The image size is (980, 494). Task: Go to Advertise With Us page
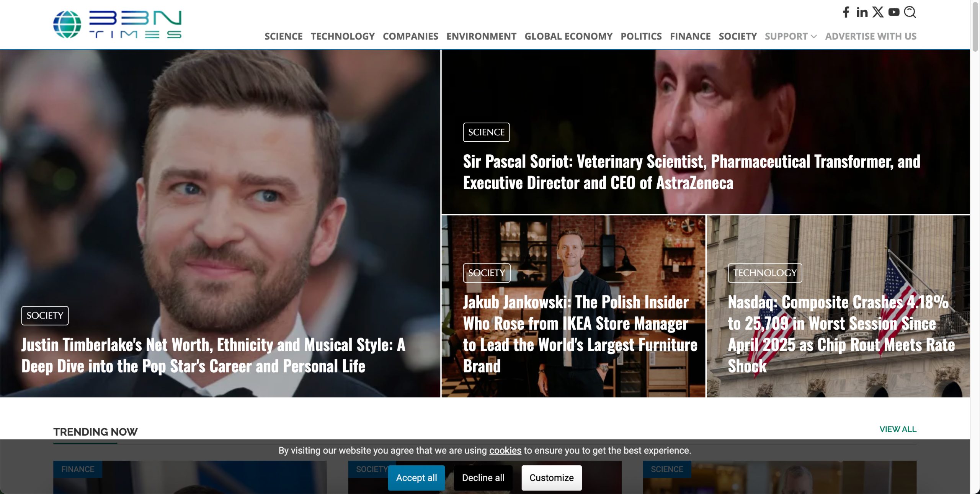[871, 36]
